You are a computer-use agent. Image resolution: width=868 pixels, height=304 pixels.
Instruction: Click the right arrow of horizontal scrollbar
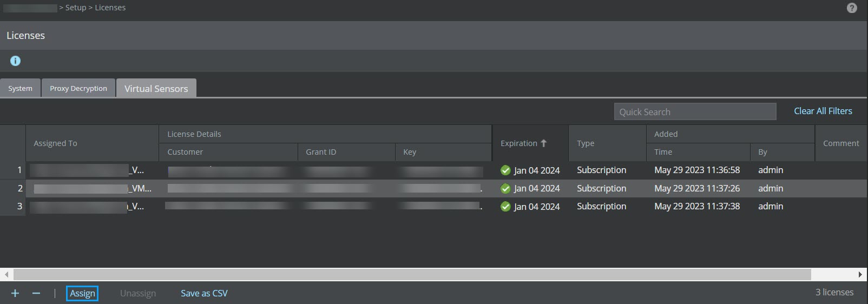tap(860, 274)
